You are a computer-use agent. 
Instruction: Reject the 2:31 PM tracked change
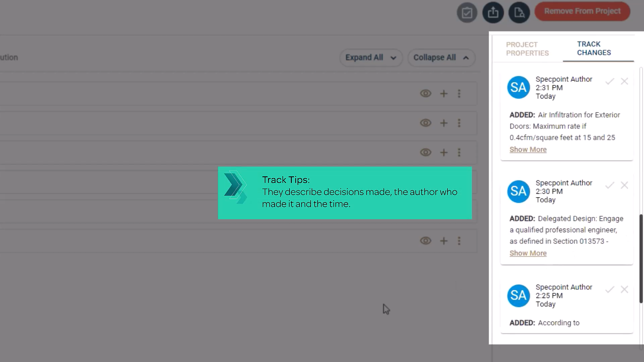coord(624,81)
